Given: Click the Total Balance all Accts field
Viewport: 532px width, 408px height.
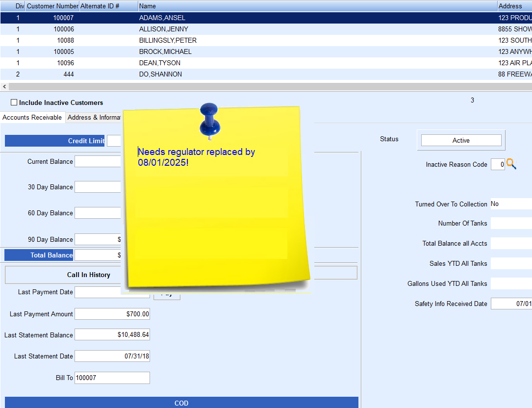Looking at the screenshot, I should click(511, 243).
